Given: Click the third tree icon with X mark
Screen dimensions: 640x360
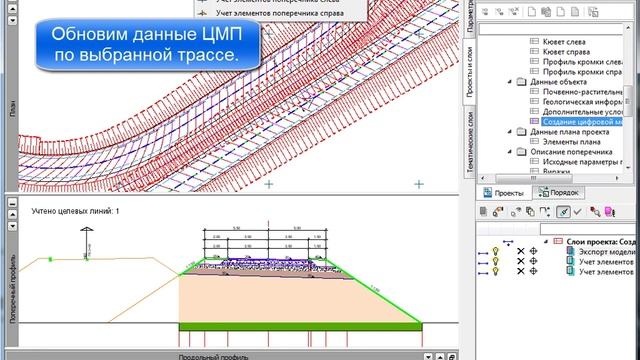Looking at the screenshot, I should (x=513, y=12).
